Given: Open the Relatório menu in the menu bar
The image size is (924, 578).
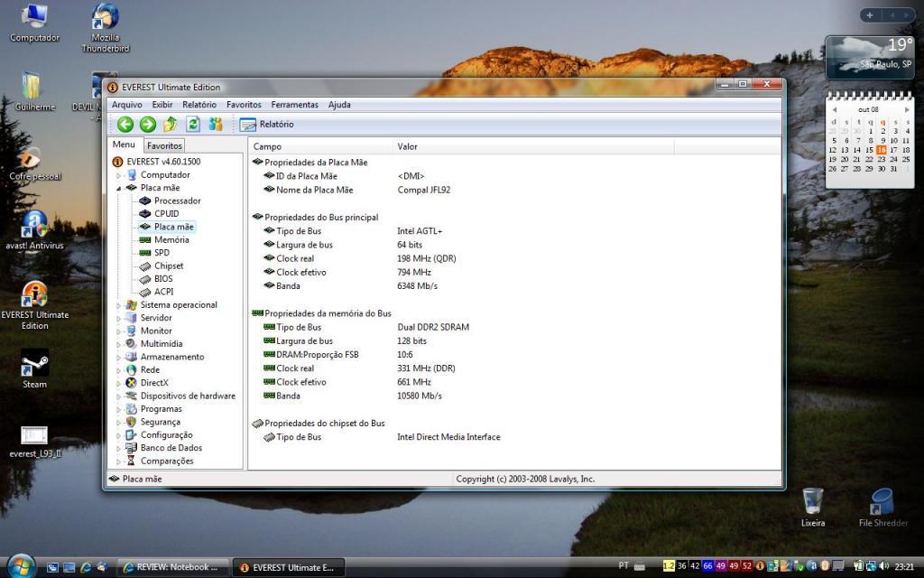Looking at the screenshot, I should 199,105.
